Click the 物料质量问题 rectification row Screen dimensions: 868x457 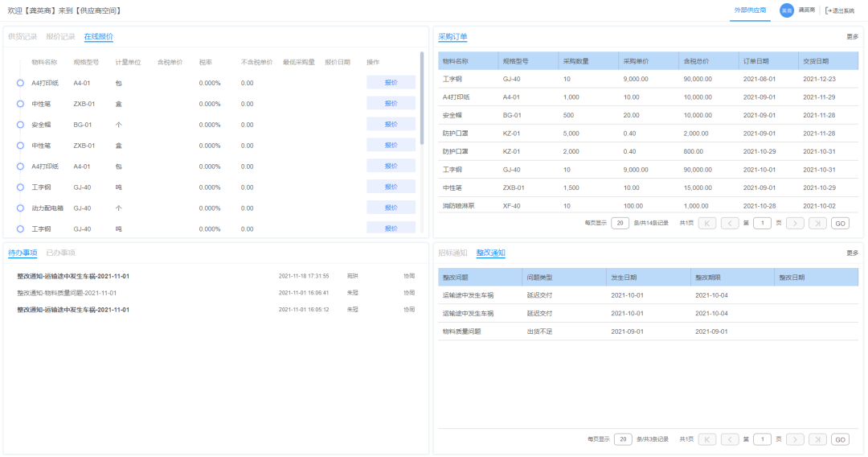tap(649, 331)
